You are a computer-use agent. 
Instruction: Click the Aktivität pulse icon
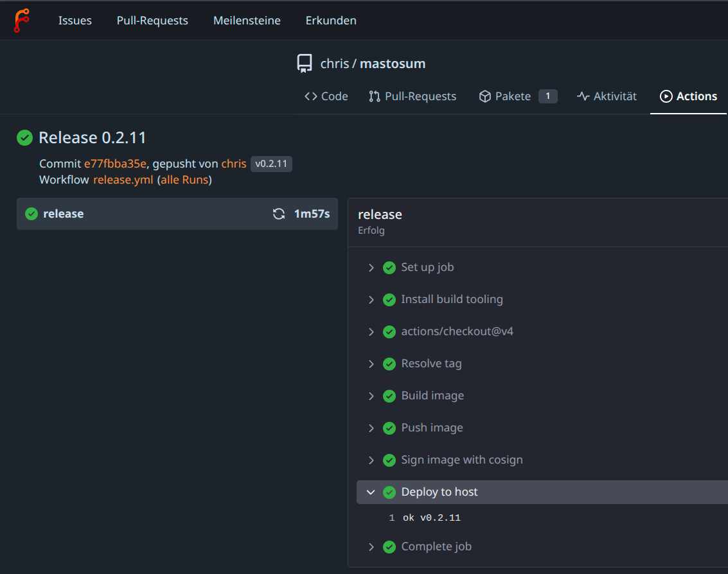pyautogui.click(x=583, y=96)
